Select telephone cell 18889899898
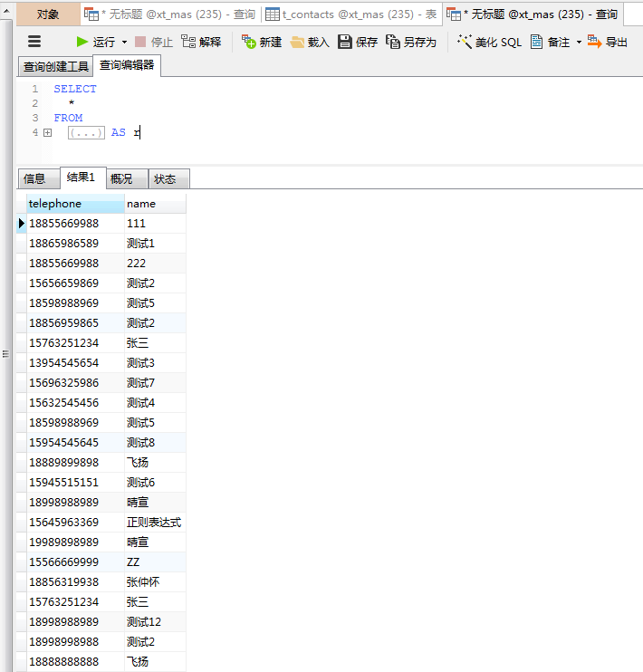Viewport: 643px width, 672px height. [x=75, y=463]
